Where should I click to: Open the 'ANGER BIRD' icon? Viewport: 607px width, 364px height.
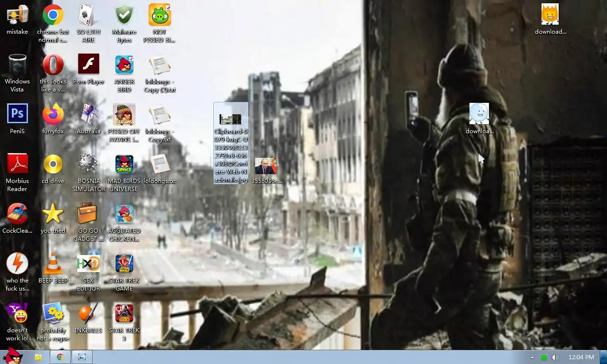pyautogui.click(x=124, y=73)
